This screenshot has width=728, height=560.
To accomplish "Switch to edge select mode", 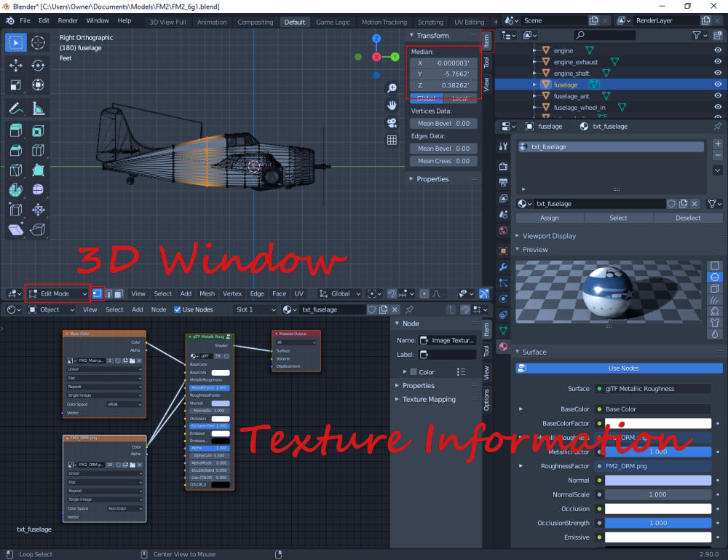I will 108,294.
